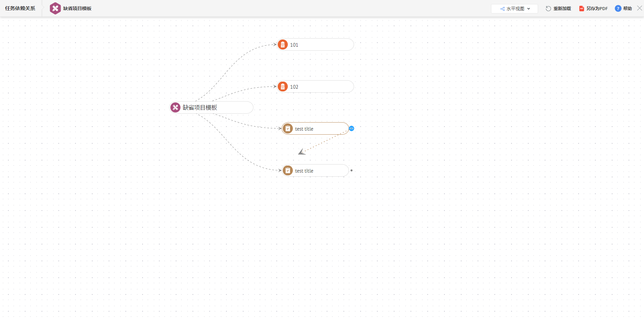Save diagram via 另存为PDF button
This screenshot has width=644, height=320.
(x=593, y=8)
